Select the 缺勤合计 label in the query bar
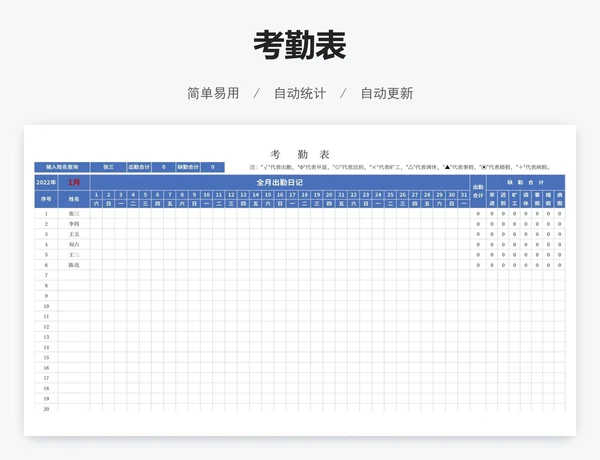 pos(188,167)
